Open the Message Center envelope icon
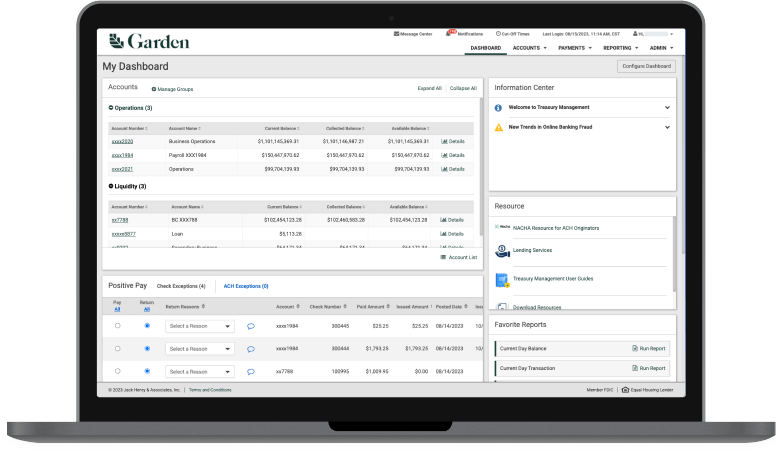This screenshot has height=453, width=783. [x=396, y=33]
